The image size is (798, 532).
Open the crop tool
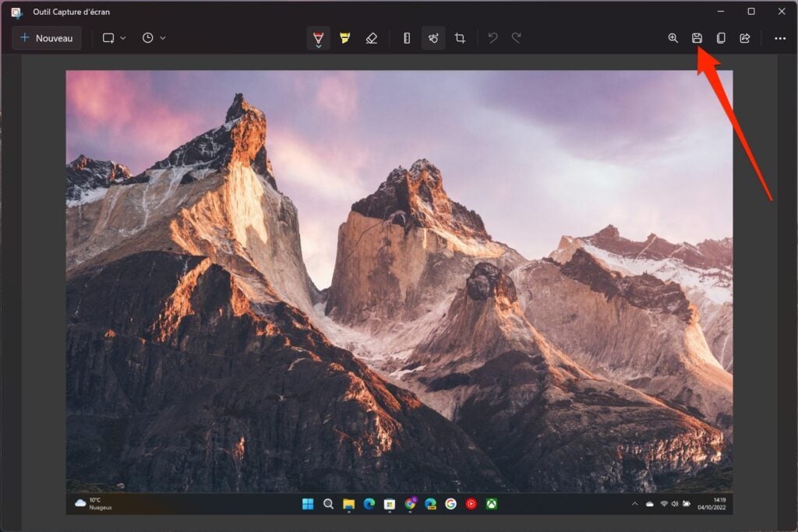(460, 37)
